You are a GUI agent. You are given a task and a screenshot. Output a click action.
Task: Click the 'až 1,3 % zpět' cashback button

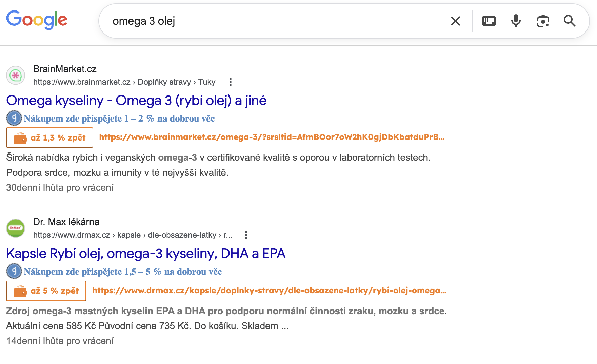pyautogui.click(x=49, y=137)
